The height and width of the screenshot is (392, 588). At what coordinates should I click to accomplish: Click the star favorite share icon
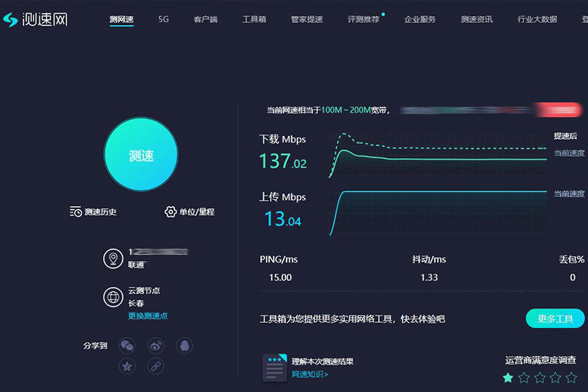coord(127,366)
